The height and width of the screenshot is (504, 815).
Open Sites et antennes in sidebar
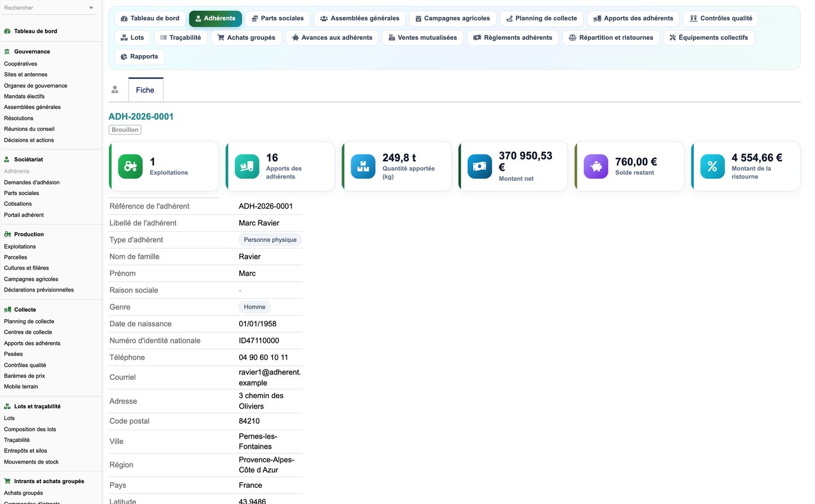(x=25, y=74)
